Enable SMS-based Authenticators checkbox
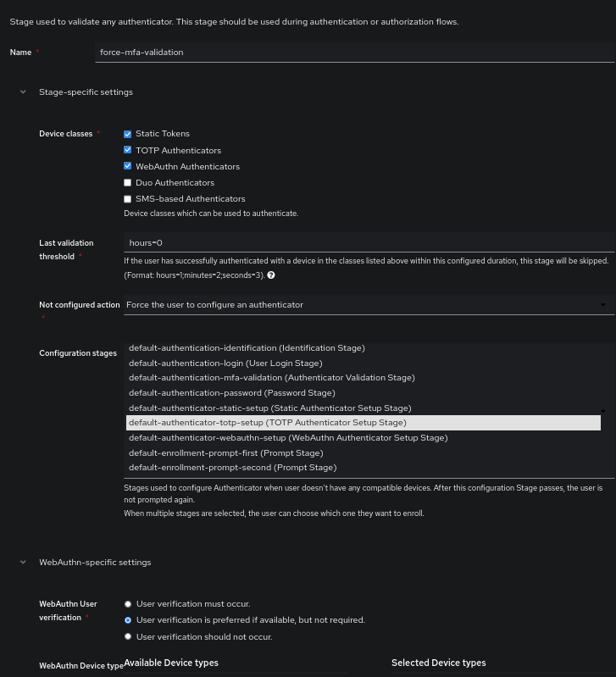The image size is (616, 677). [128, 199]
